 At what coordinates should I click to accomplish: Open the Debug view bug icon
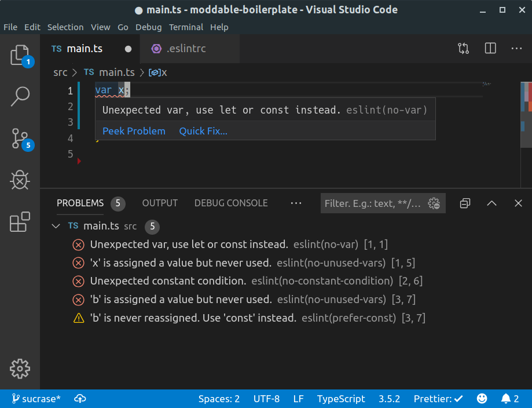pyautogui.click(x=20, y=180)
